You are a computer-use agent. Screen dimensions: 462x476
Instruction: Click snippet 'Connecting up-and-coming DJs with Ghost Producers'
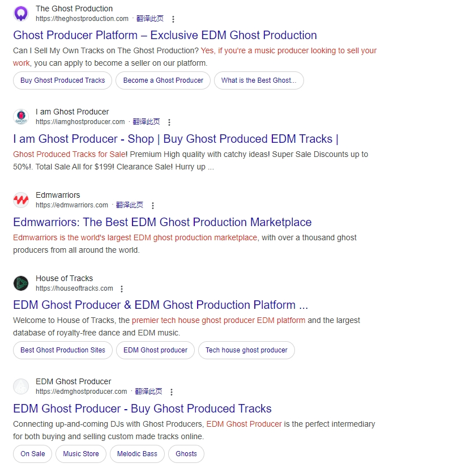(108, 424)
